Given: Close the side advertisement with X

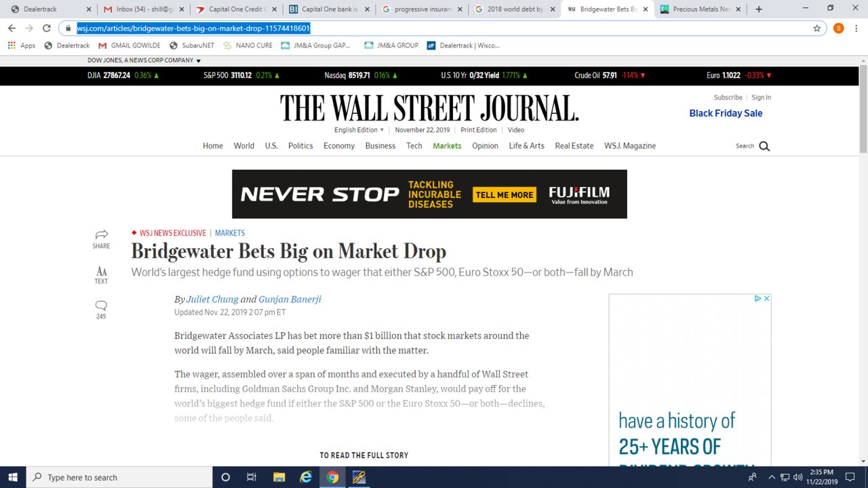Looking at the screenshot, I should click(767, 298).
